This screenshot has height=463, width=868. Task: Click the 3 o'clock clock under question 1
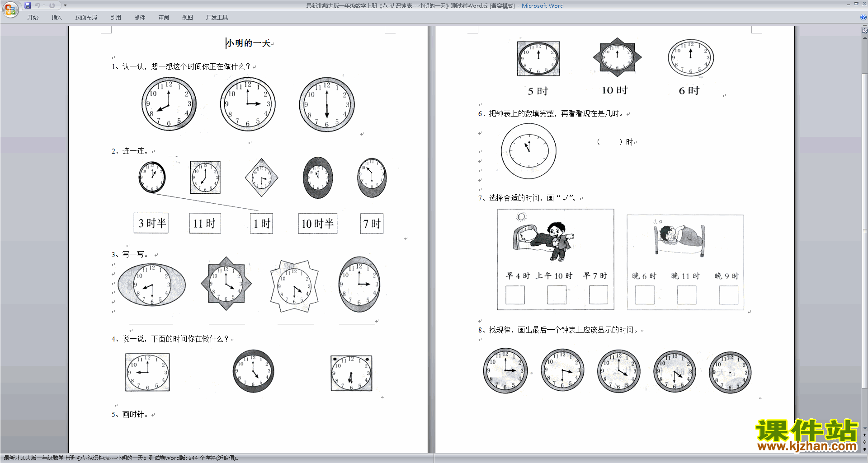248,104
